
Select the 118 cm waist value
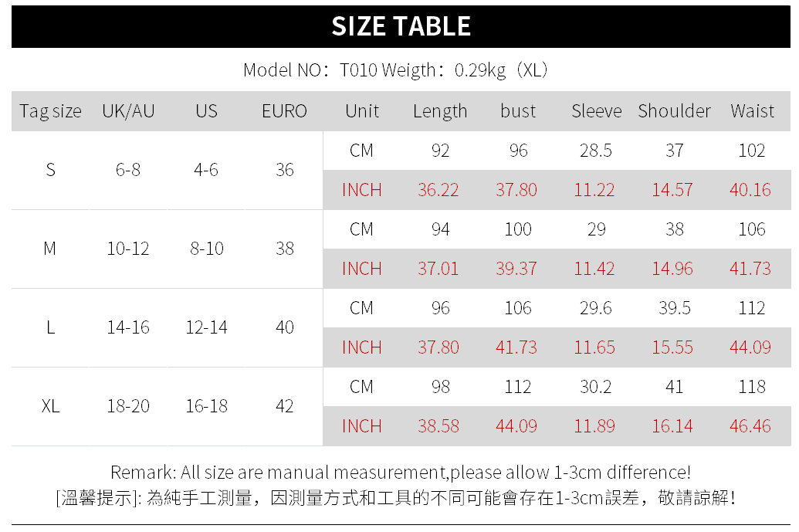pyautogui.click(x=752, y=387)
